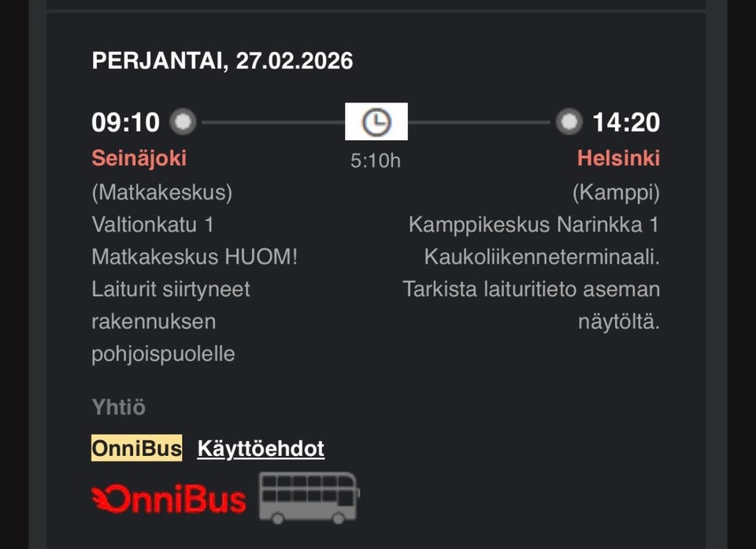Screen dimensions: 756x549
Task: Click the double-decker bus icon
Action: tap(309, 498)
